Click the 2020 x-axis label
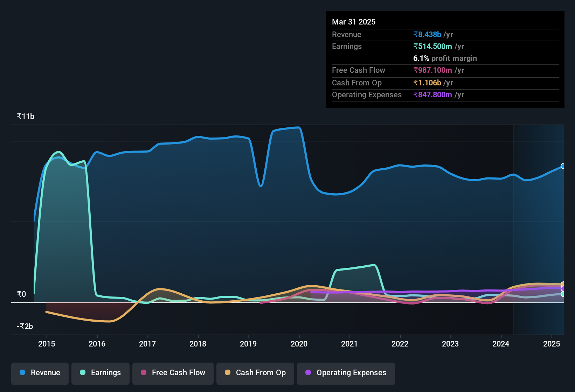The height and width of the screenshot is (392, 575). pos(299,344)
